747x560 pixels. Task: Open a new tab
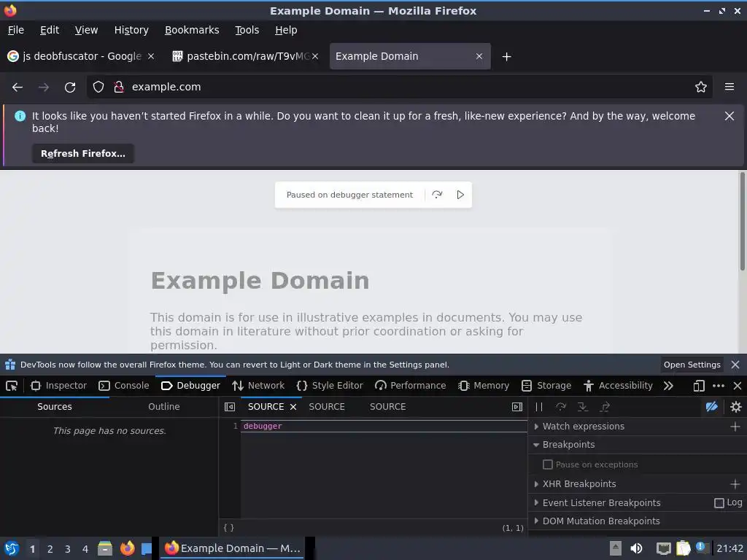coord(506,57)
